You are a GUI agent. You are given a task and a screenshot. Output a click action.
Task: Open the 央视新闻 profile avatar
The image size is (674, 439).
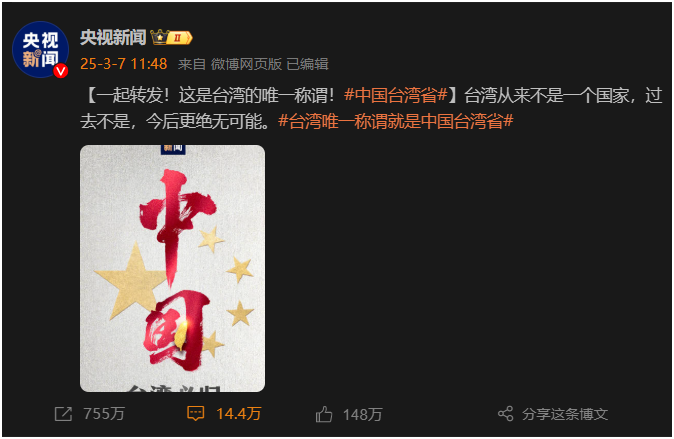click(x=40, y=49)
